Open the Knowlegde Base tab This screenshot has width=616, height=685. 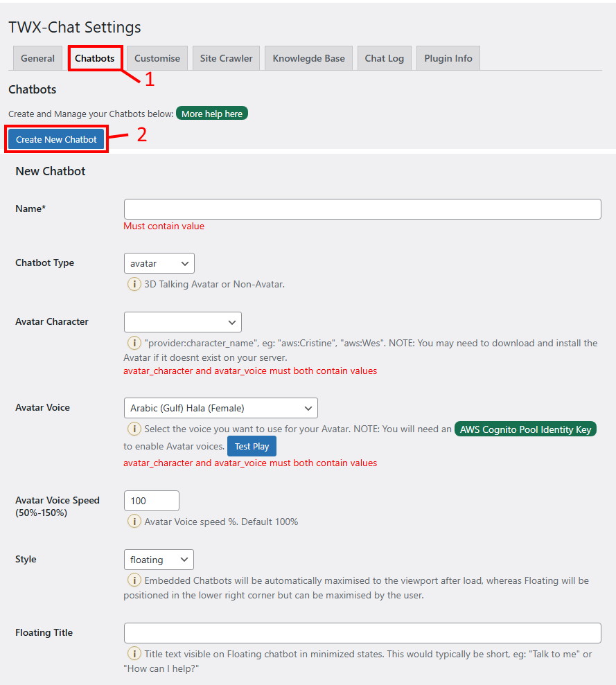[308, 58]
